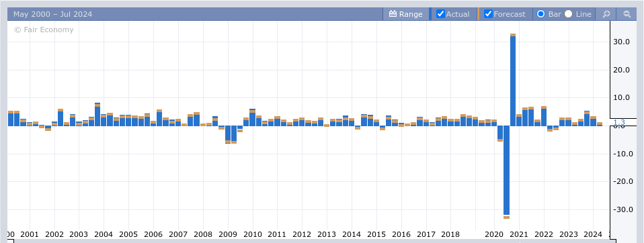Open the Range date selector
The width and height of the screenshot is (644, 243).
(405, 14)
